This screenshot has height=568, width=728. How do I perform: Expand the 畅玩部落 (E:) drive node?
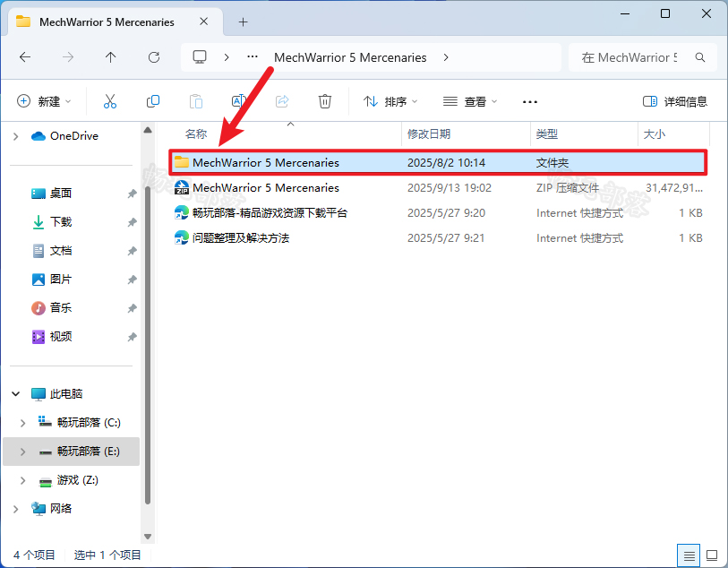pos(22,452)
